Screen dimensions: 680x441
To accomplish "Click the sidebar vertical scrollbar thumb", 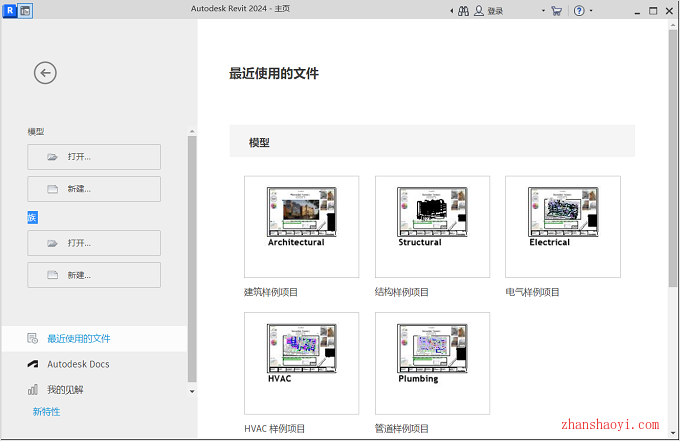I will point(192,259).
